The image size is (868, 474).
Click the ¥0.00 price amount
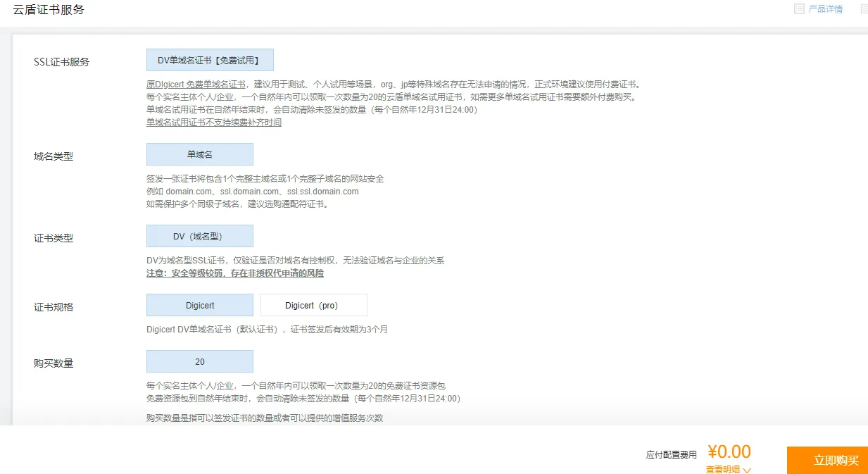(729, 451)
